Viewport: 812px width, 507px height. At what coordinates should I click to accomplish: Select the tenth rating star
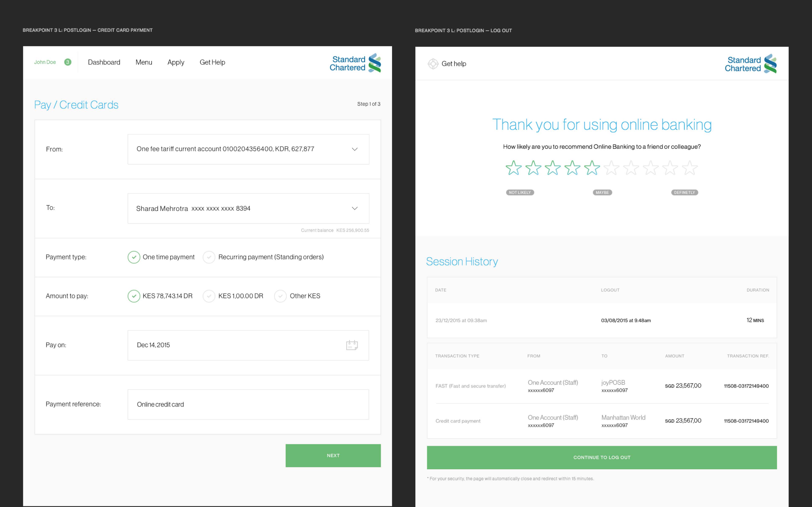tap(690, 168)
